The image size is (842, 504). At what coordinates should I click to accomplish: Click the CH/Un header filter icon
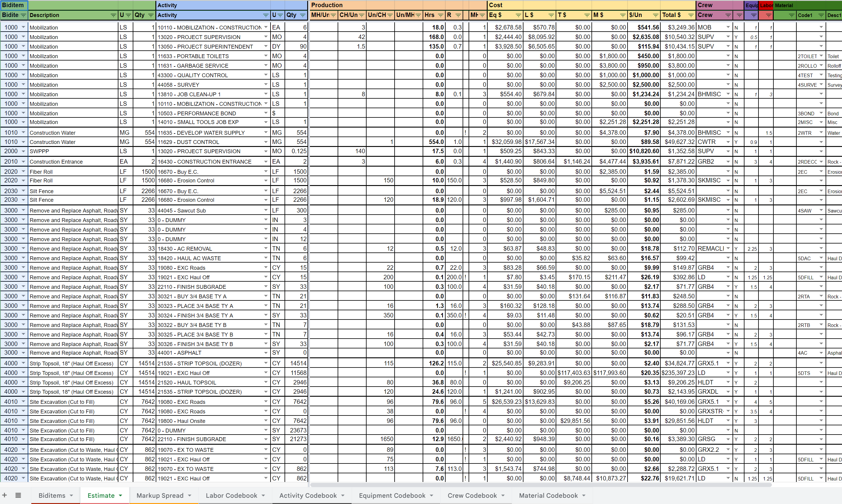pos(361,15)
